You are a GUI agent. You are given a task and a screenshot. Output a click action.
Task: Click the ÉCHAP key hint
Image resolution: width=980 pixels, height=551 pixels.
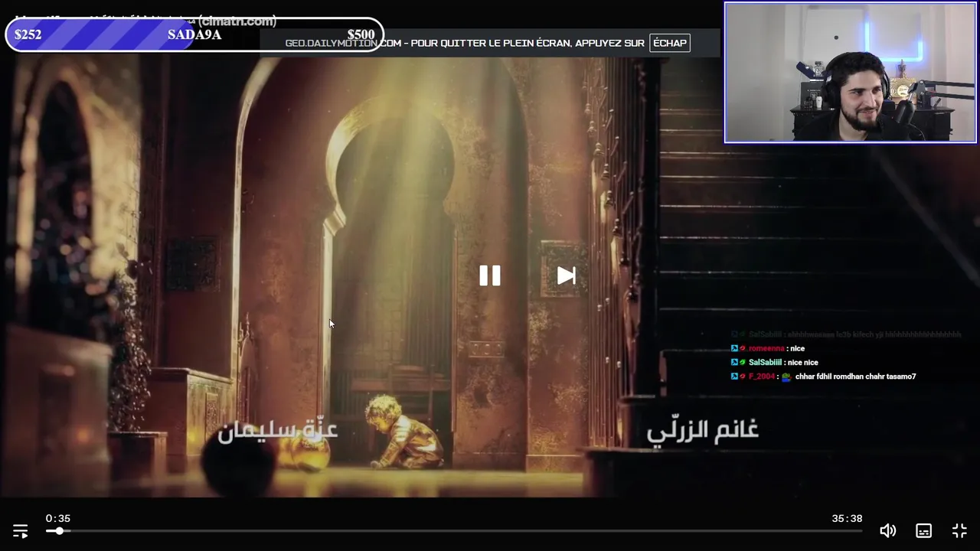[670, 43]
